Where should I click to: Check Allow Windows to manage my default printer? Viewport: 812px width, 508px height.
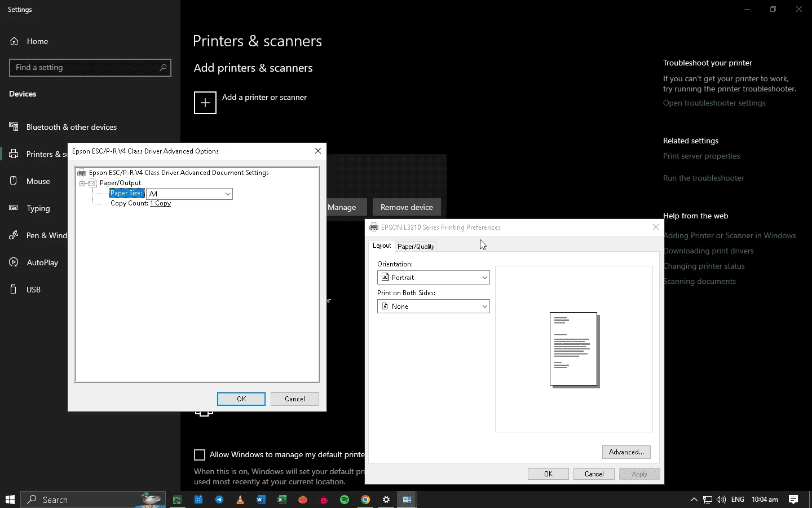[x=200, y=455]
